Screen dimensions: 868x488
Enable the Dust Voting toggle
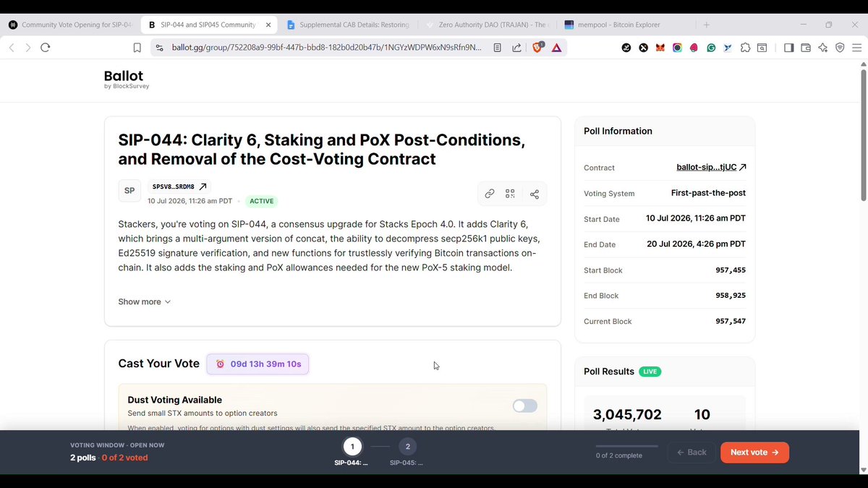[525, 406]
